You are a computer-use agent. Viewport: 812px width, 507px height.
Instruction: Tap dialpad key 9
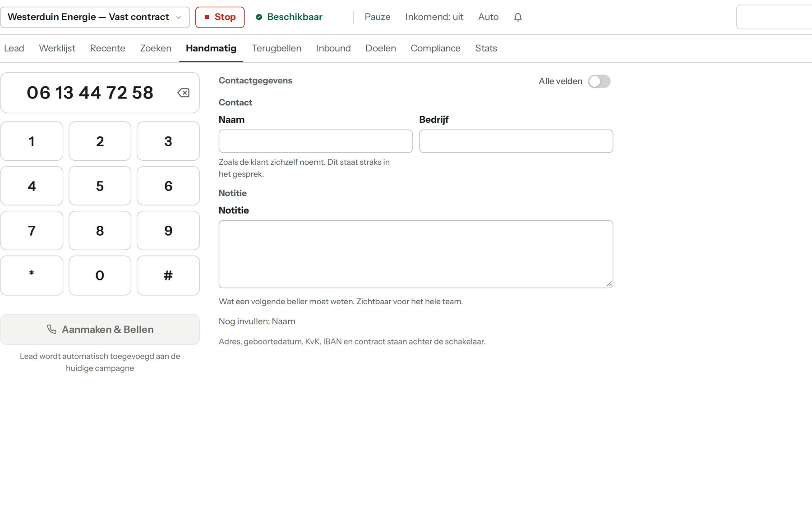[168, 231]
